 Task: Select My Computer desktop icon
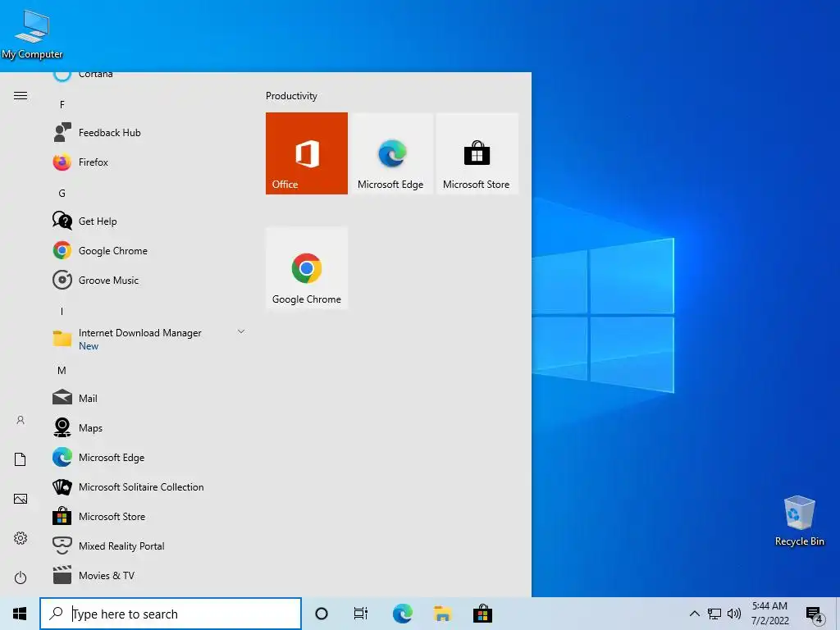(32, 34)
